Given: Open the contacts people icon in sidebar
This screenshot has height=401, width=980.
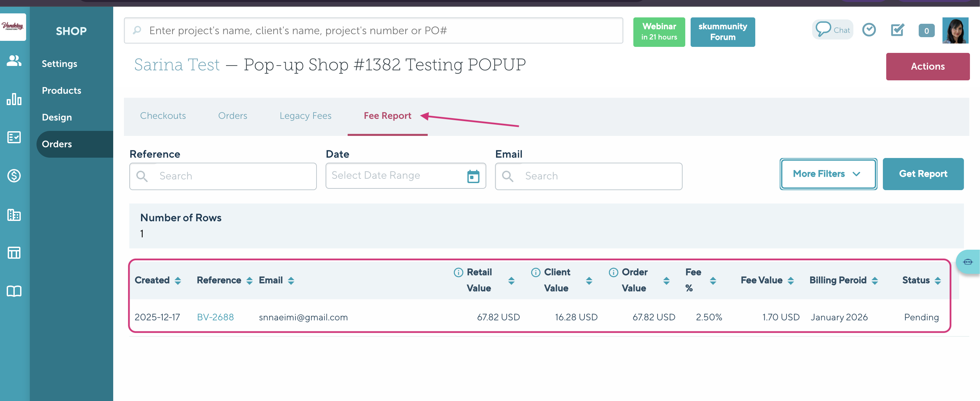Looking at the screenshot, I should point(14,61).
